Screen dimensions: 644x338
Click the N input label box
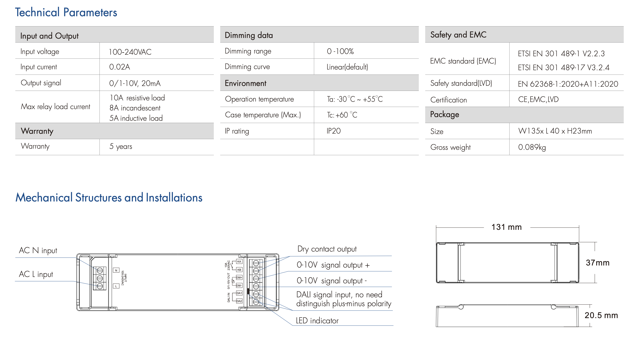tap(116, 270)
